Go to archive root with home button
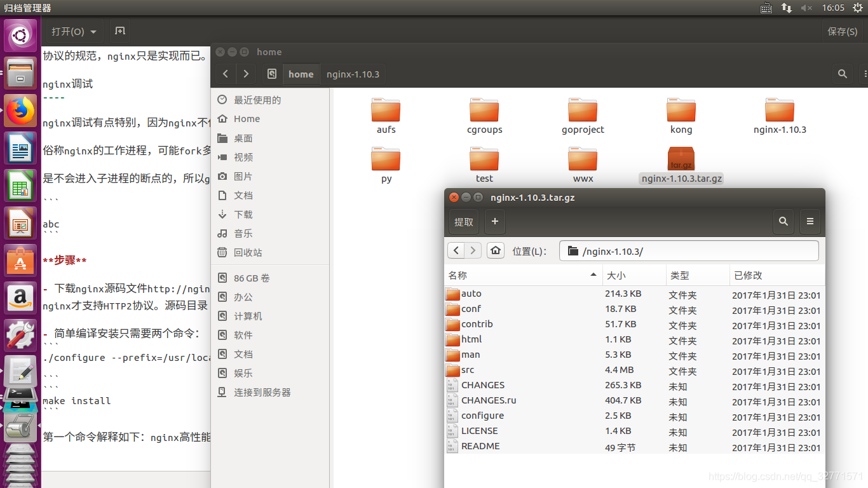This screenshot has width=868, height=488. pyautogui.click(x=496, y=250)
